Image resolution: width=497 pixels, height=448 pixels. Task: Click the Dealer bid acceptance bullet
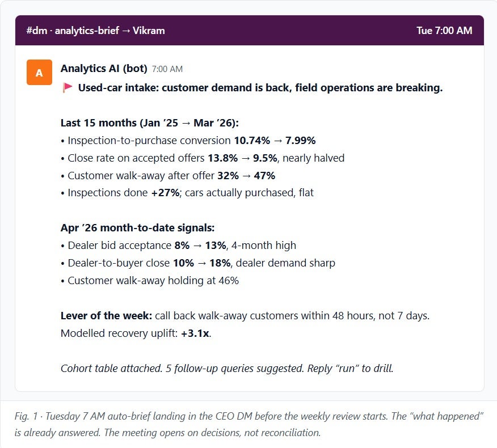point(182,246)
